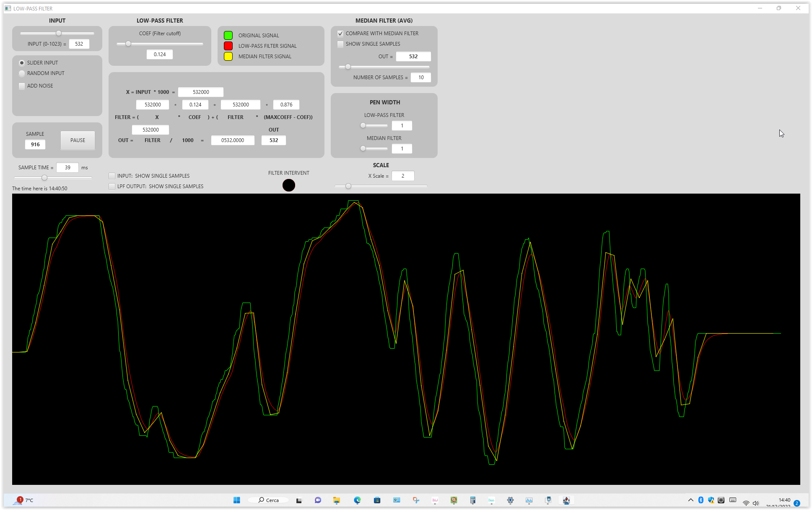Click the red Low-Pass Filter Signal swatch
This screenshot has width=812, height=510.
tap(228, 46)
